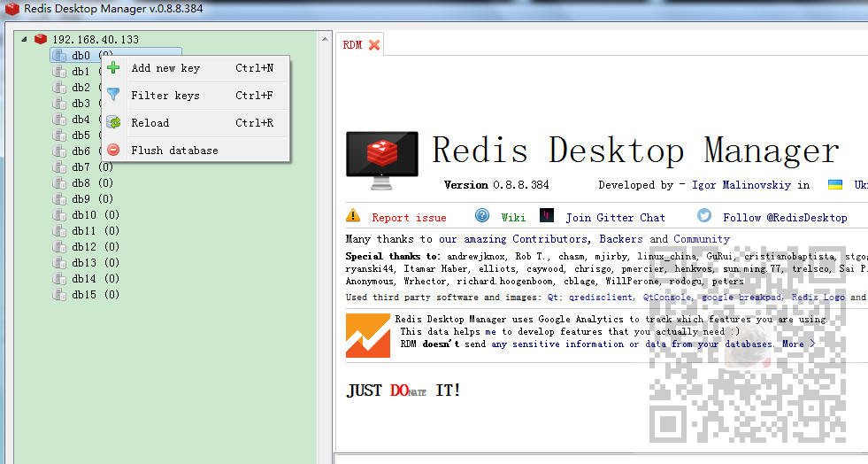This screenshot has width=868, height=464.
Task: Click the database icon next to db10
Action: click(59, 215)
